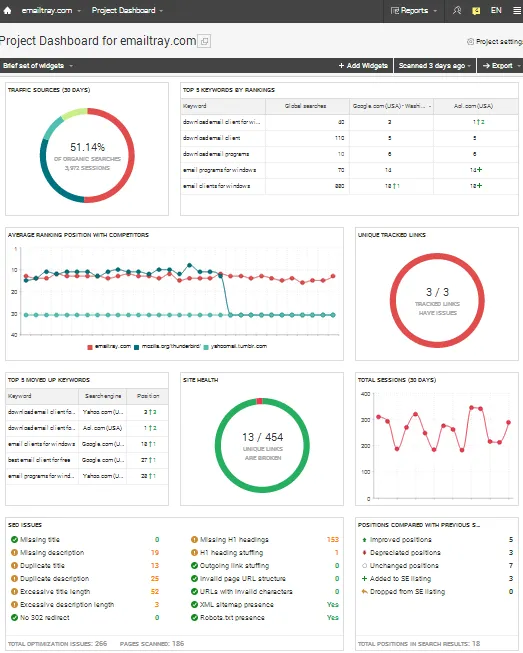The image size is (523, 653).
Task: Toggle emailtray.com legend series in the chart
Action: click(109, 346)
